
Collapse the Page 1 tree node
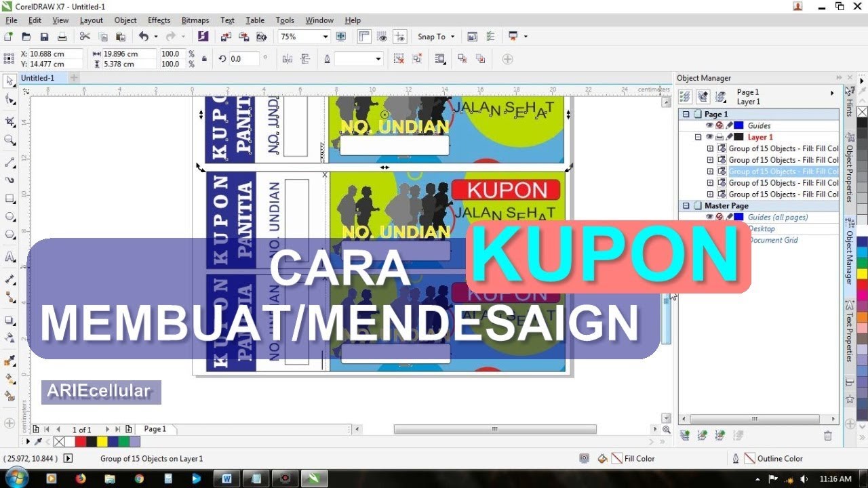pyautogui.click(x=686, y=115)
